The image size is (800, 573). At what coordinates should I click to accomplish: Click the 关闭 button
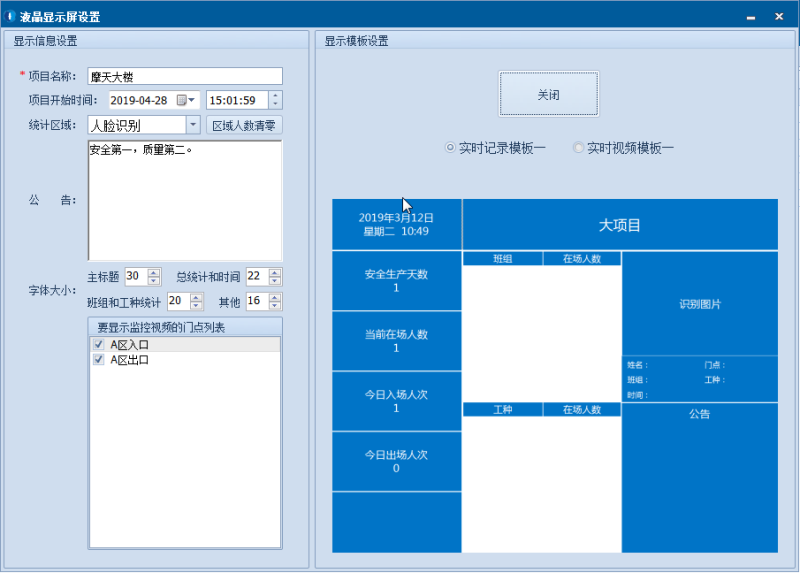point(548,94)
